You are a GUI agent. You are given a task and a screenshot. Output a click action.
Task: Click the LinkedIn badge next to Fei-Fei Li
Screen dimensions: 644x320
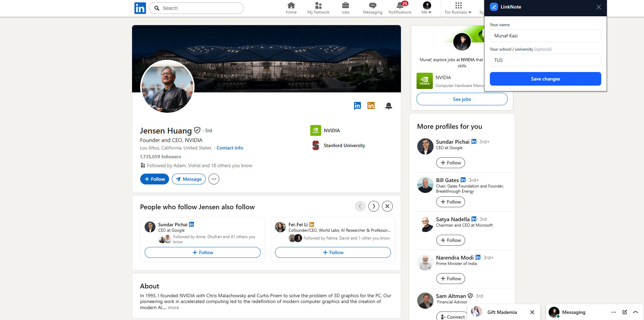[x=312, y=225]
